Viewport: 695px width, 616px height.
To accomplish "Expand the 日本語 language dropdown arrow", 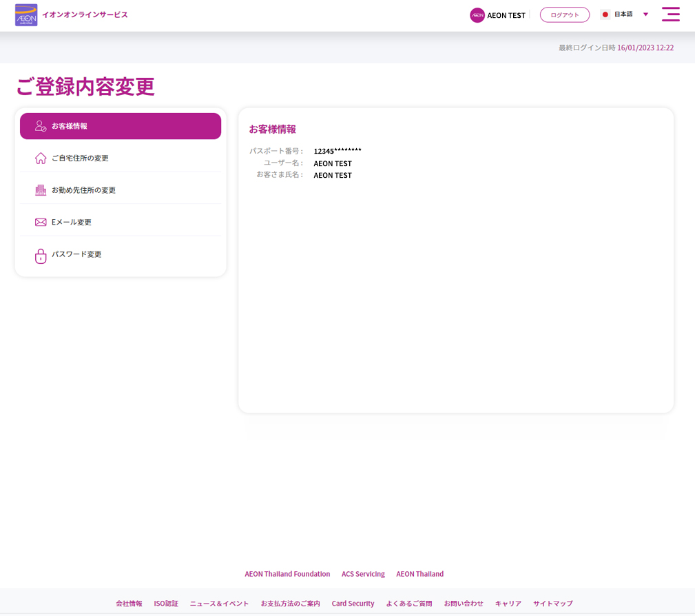I will click(646, 14).
